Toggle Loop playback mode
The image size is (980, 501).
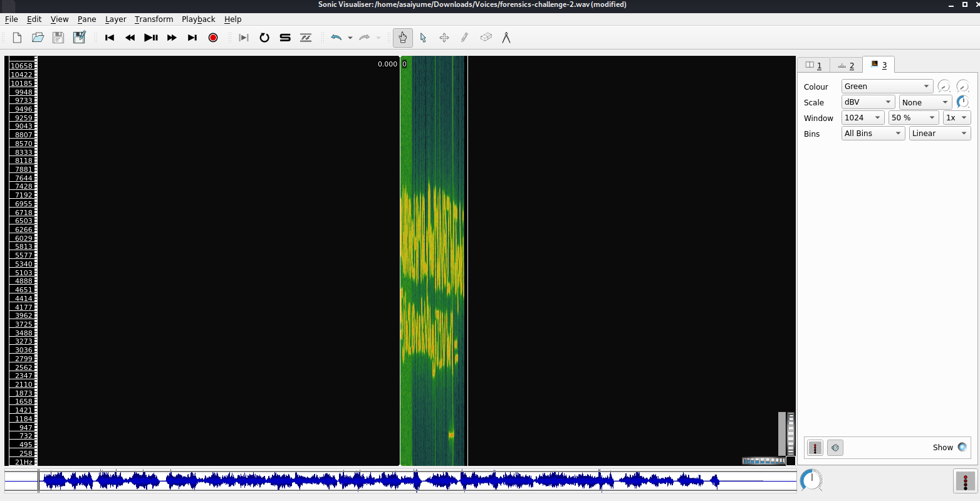(264, 38)
